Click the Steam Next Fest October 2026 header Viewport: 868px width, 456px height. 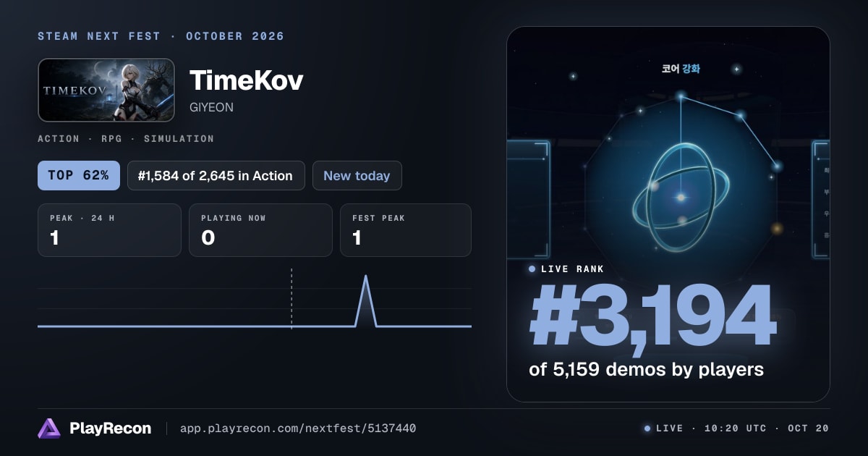pos(161,36)
